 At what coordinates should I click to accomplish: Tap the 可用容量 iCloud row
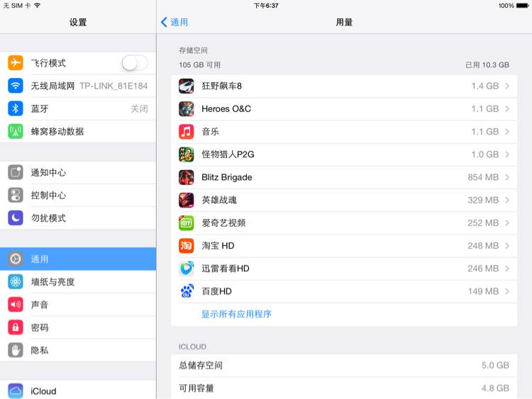pos(344,388)
